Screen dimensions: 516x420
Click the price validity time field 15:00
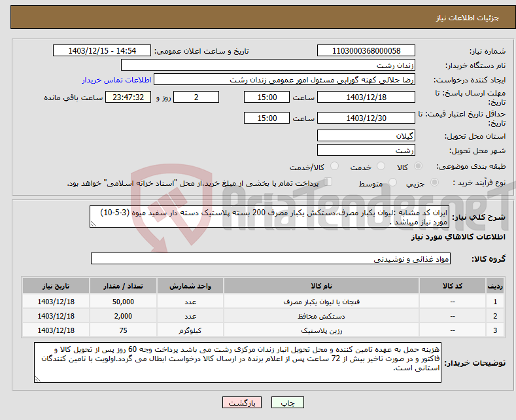[267, 118]
